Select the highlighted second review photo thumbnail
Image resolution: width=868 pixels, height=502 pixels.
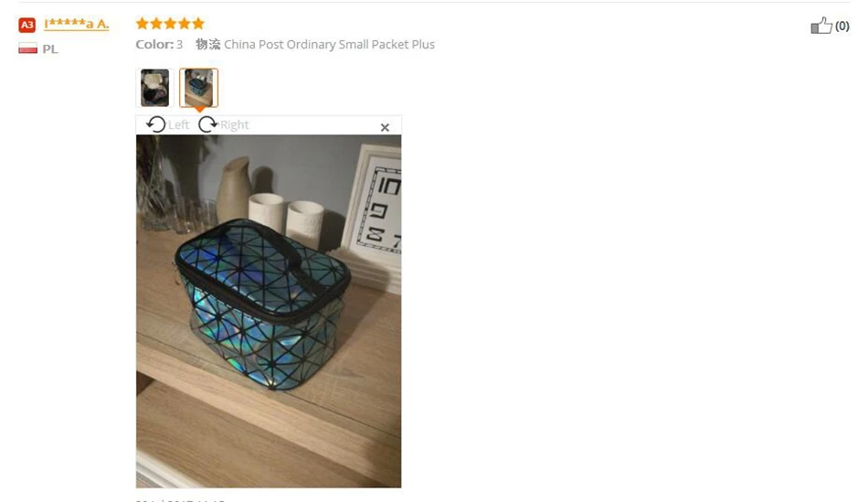tap(199, 88)
